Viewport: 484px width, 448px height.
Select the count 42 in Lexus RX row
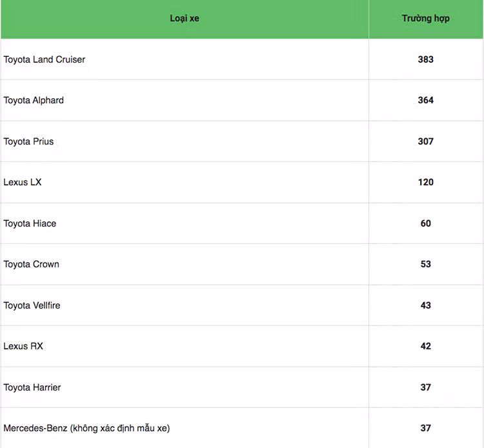tap(426, 346)
